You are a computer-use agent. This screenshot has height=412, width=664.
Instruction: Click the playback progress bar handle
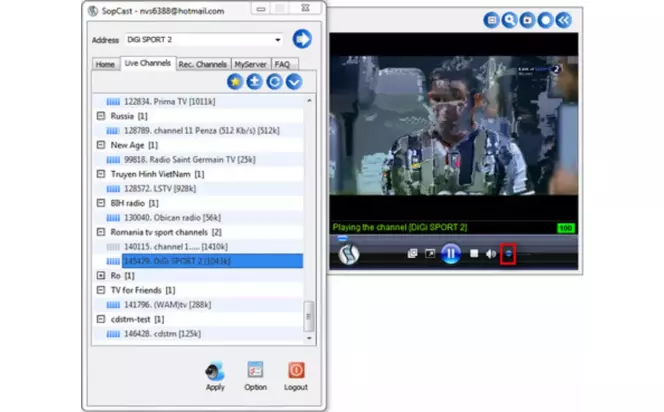[x=342, y=238]
